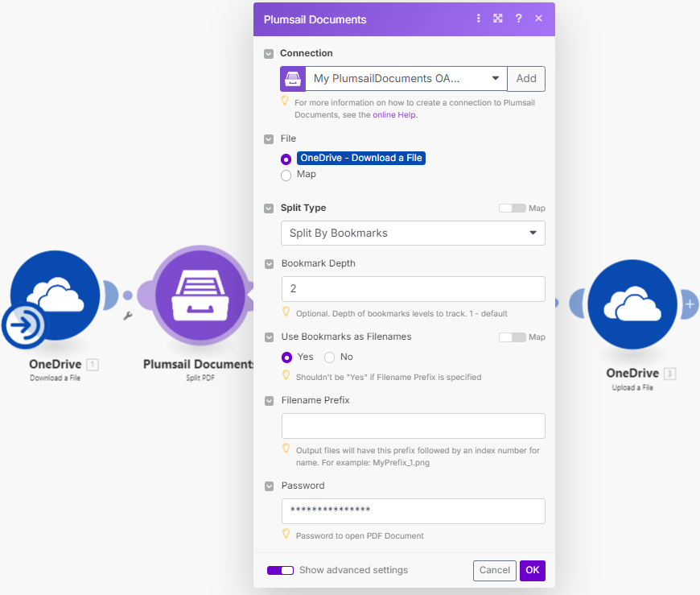Click the OneDrive module number 3 badge
Screen dimensions: 700x595
669,374
